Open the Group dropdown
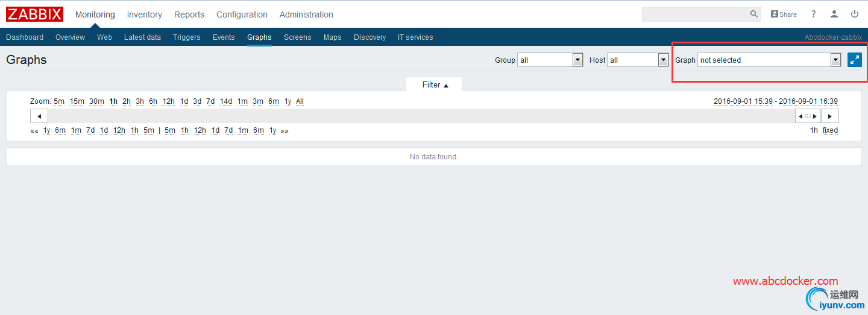Image resolution: width=868 pixels, height=315 pixels. coord(550,60)
